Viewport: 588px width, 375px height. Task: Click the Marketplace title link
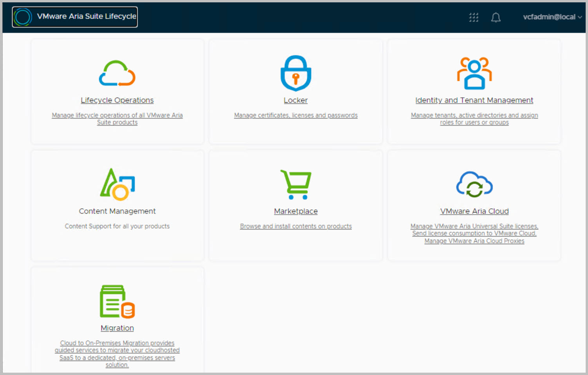click(296, 211)
